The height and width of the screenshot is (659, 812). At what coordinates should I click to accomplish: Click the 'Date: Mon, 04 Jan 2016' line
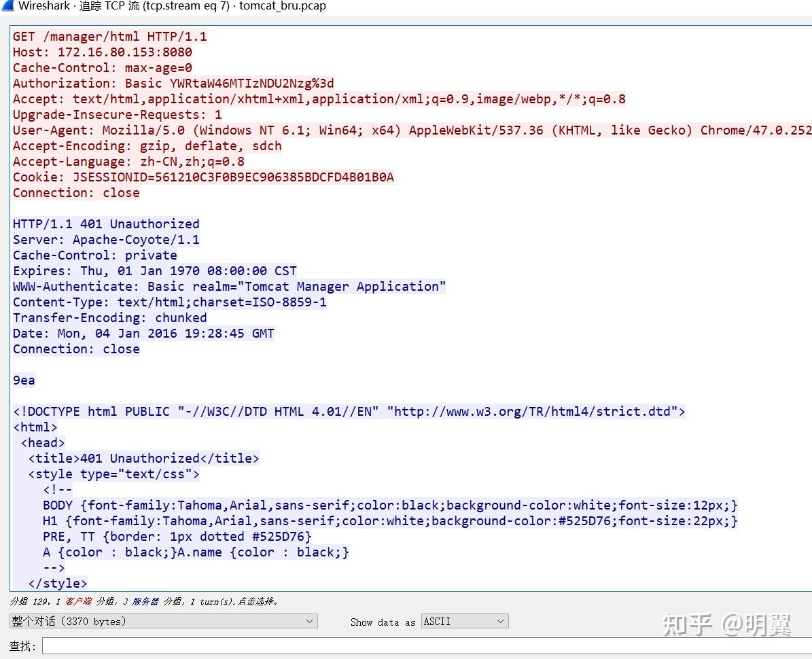(x=143, y=334)
